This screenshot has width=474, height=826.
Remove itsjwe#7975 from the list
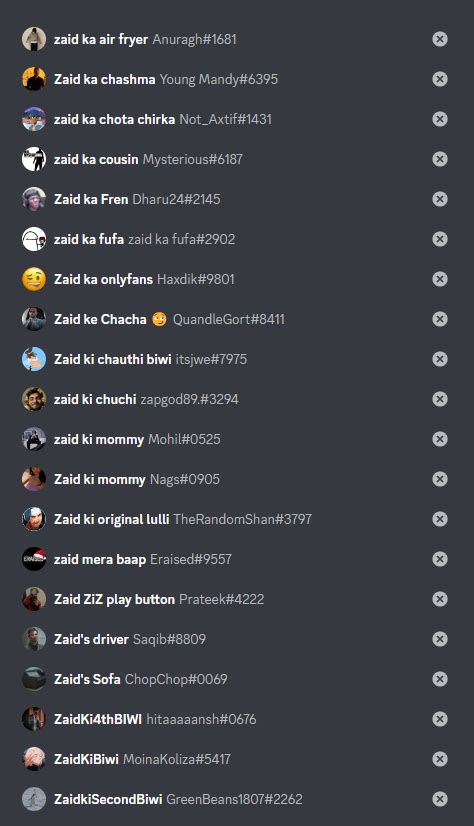click(440, 359)
